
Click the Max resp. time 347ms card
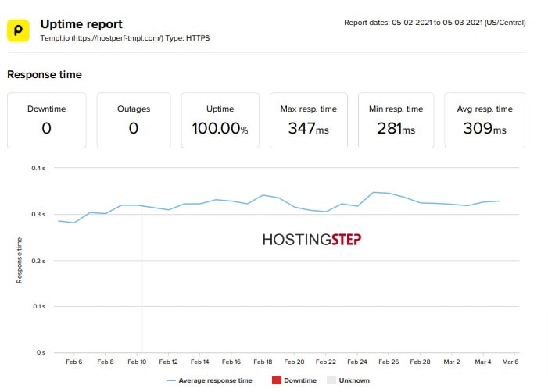tap(309, 120)
